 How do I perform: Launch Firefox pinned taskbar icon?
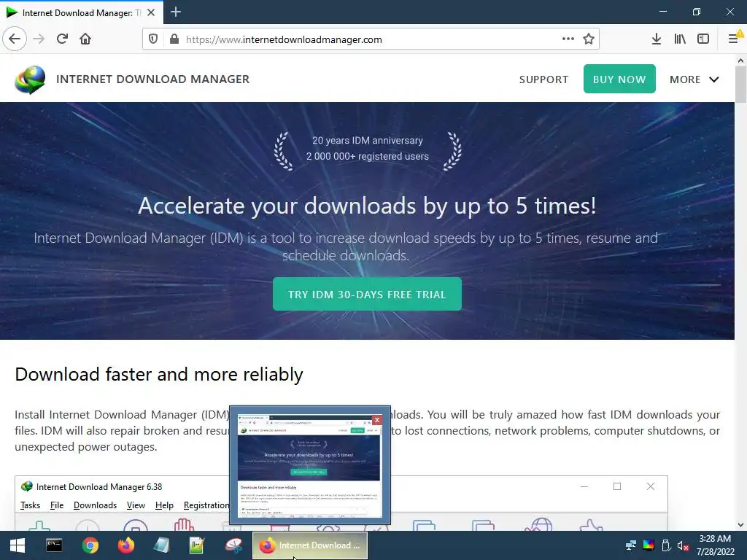click(x=125, y=545)
